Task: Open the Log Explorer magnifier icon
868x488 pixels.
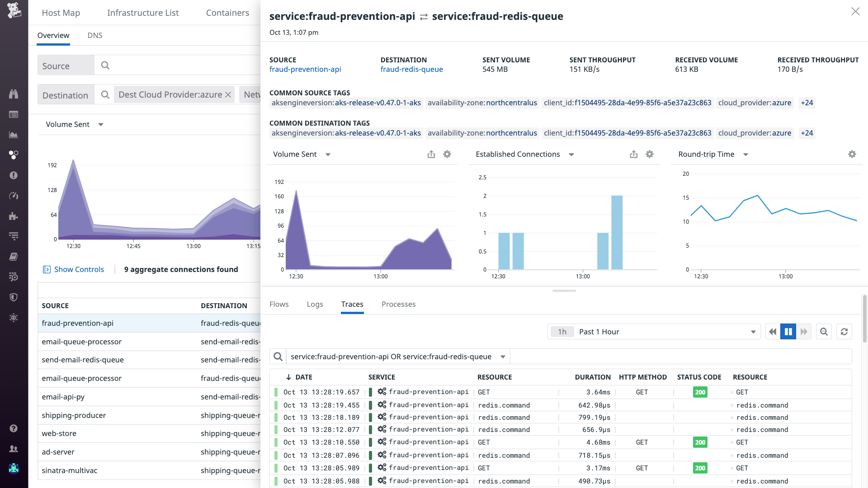Action: (x=14, y=277)
